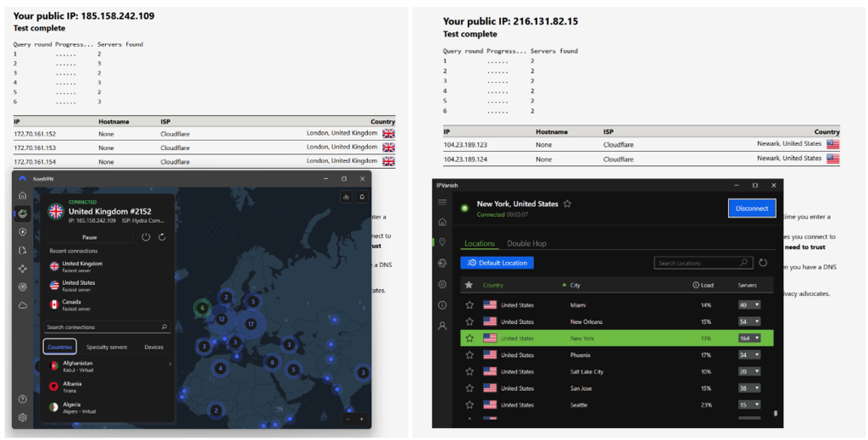Open NordVPN Threat Protection shield icon
Screen dimensions: 868x440
click(22, 232)
